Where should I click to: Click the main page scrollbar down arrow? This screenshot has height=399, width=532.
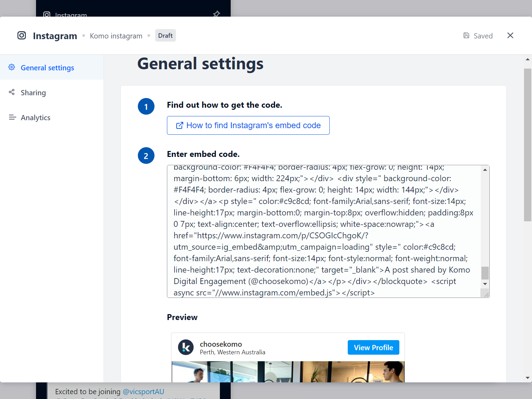527,378
